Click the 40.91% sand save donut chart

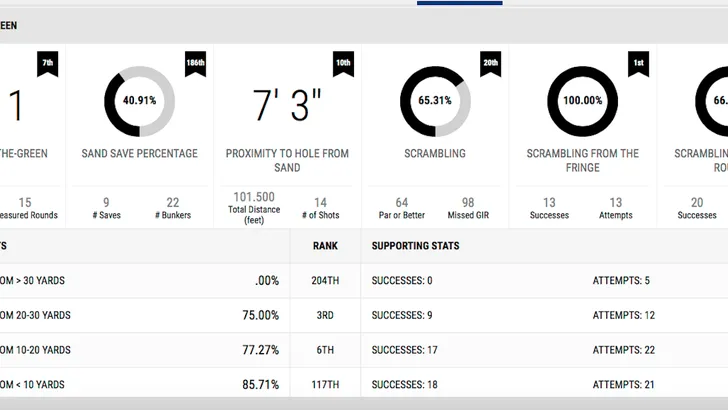pyautogui.click(x=140, y=101)
